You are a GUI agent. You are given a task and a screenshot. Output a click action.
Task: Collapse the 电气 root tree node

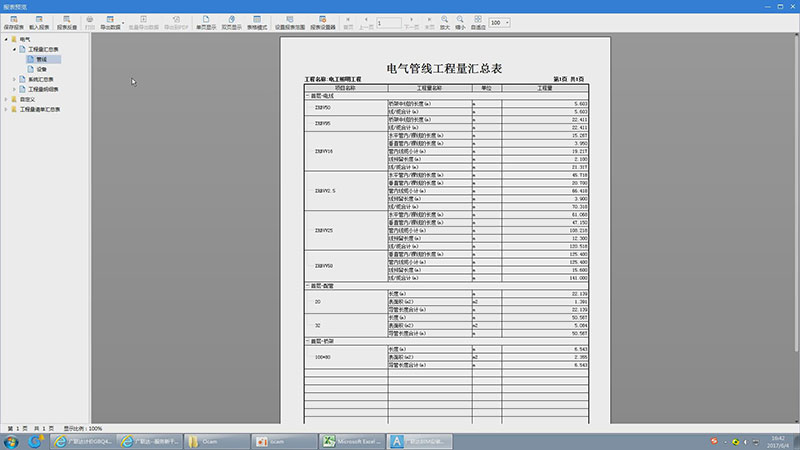pos(6,39)
